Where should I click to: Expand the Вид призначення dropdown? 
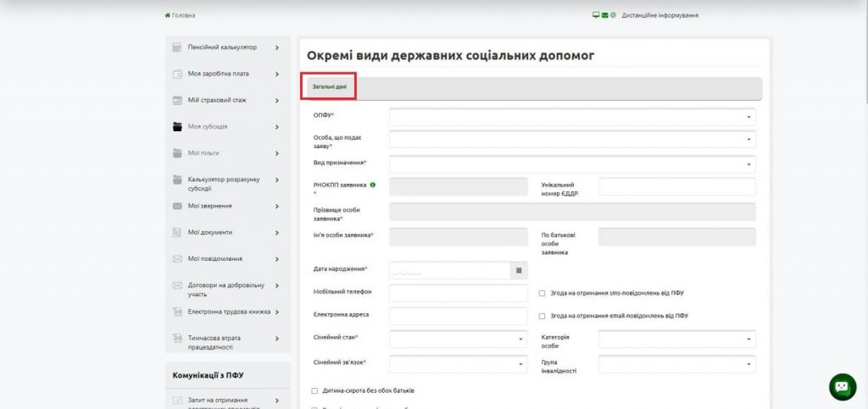572,163
